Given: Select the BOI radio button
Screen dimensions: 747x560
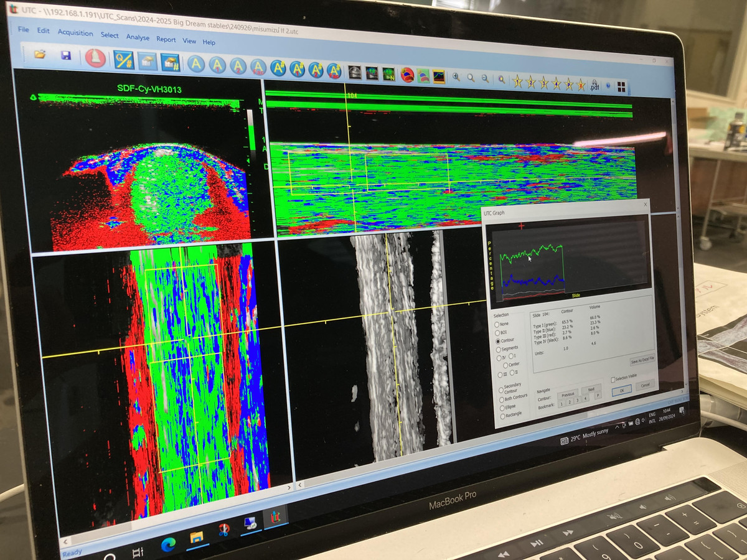Looking at the screenshot, I should 497,333.
